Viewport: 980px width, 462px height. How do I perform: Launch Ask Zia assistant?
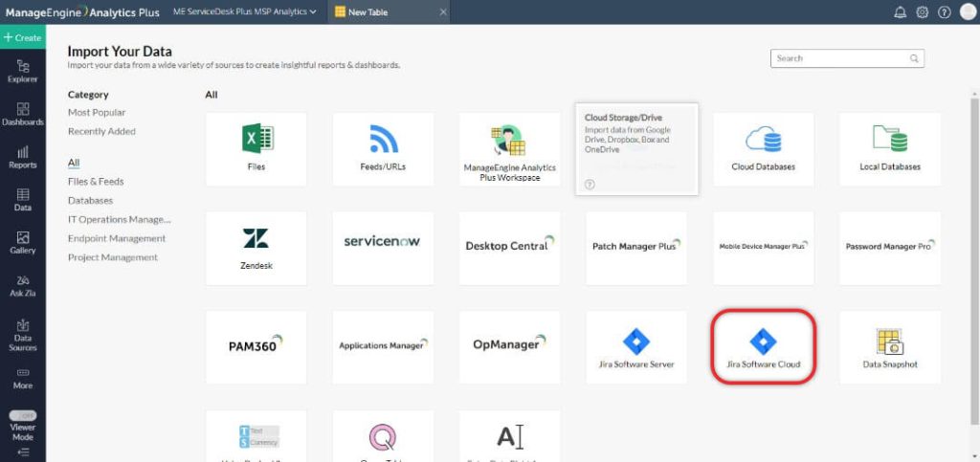[x=23, y=285]
